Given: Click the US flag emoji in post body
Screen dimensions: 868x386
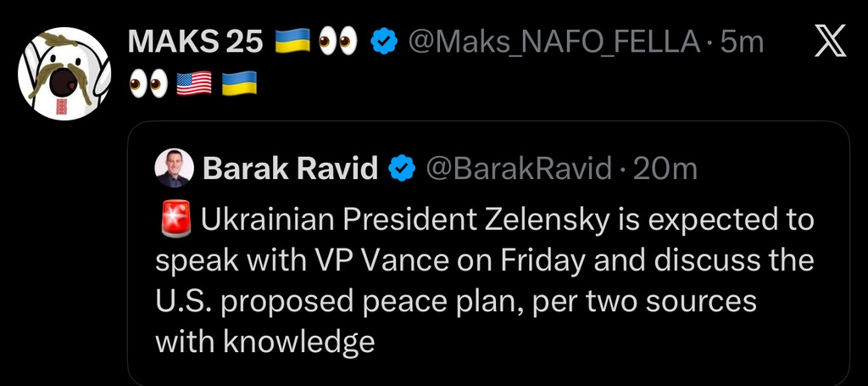Looking at the screenshot, I should click(x=192, y=83).
